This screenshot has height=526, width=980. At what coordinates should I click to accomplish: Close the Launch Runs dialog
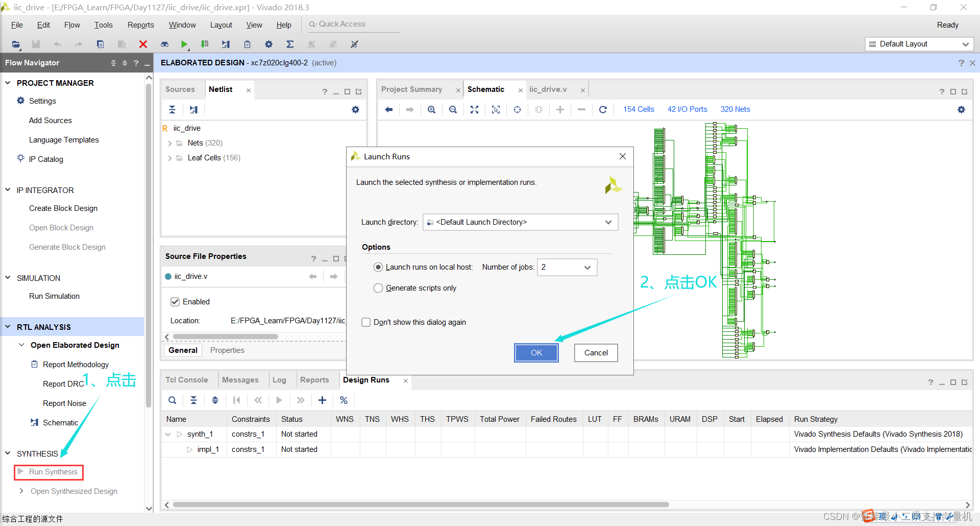(x=622, y=156)
